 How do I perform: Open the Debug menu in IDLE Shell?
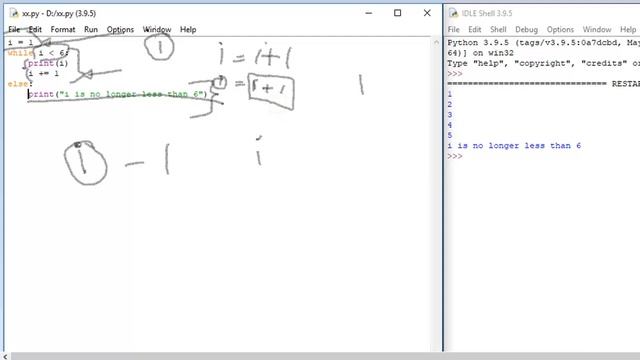tap(527, 29)
